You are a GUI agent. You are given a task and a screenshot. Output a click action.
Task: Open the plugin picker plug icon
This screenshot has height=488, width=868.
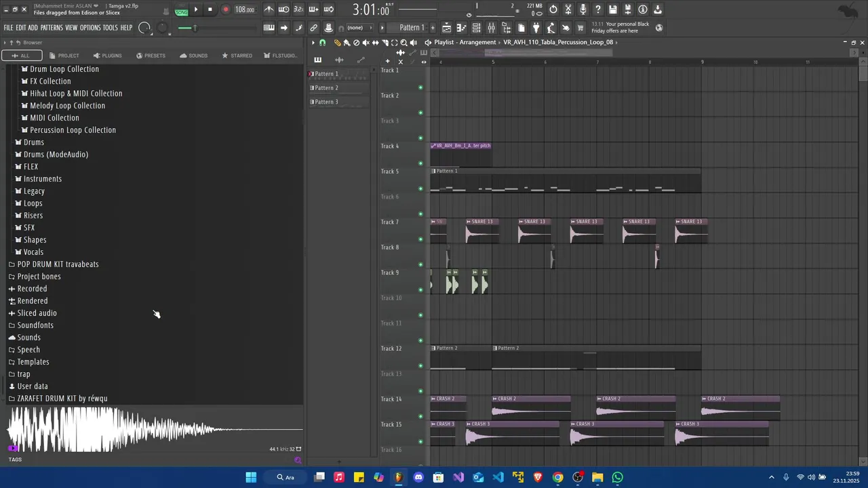pos(536,28)
